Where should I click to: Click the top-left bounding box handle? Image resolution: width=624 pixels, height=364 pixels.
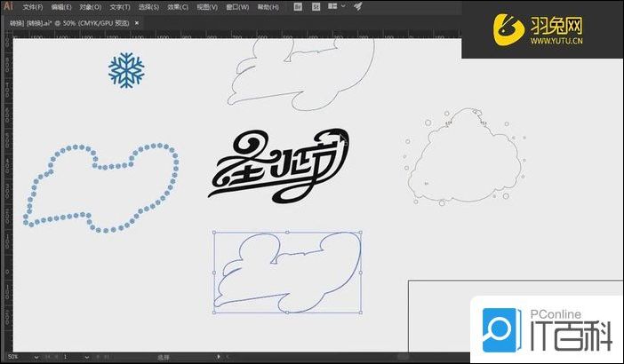tap(214, 232)
